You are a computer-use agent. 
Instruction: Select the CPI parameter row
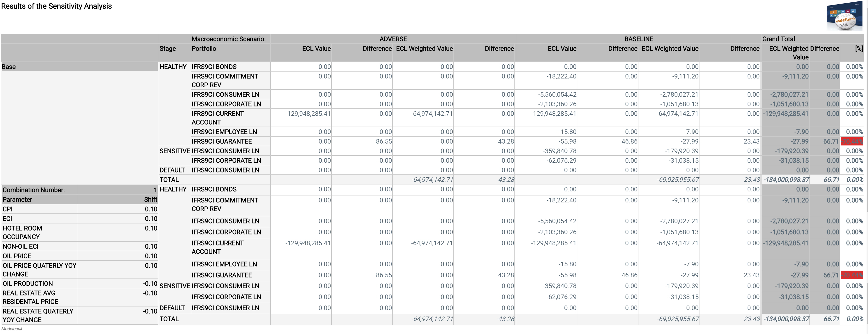point(8,209)
